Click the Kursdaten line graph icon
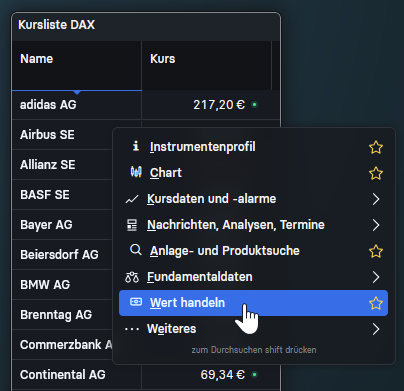The width and height of the screenshot is (404, 391). click(132, 199)
